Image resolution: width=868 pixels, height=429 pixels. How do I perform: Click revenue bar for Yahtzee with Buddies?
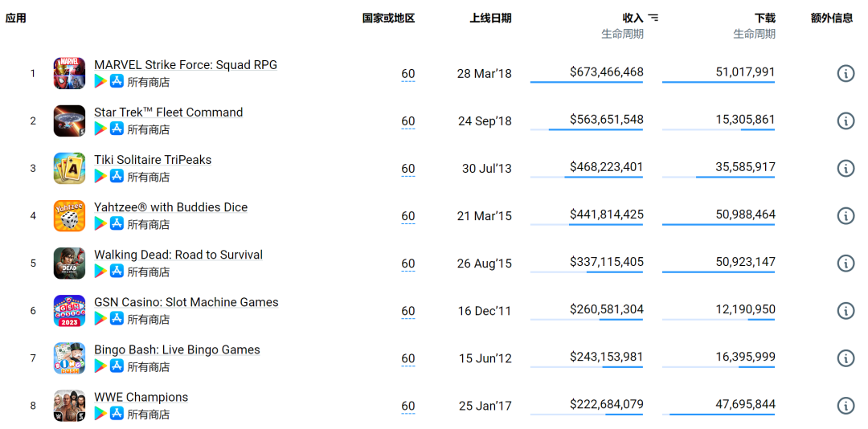point(587,226)
